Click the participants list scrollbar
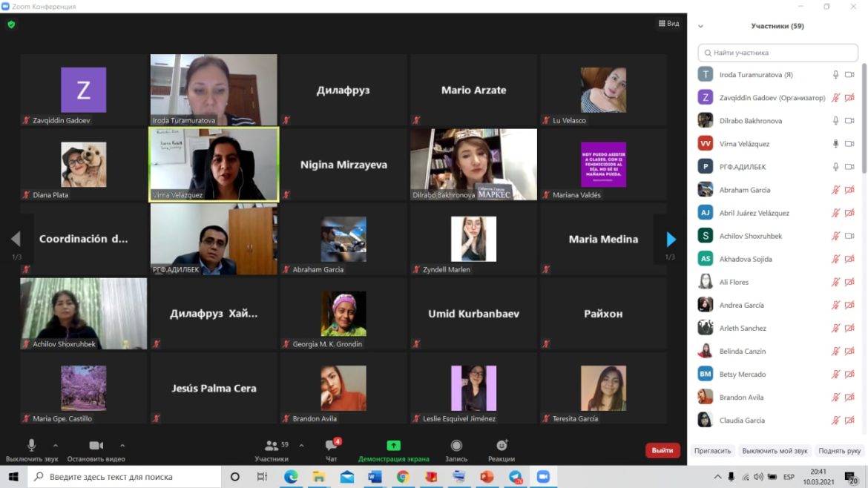The image size is (868, 488). pyautogui.click(x=863, y=119)
